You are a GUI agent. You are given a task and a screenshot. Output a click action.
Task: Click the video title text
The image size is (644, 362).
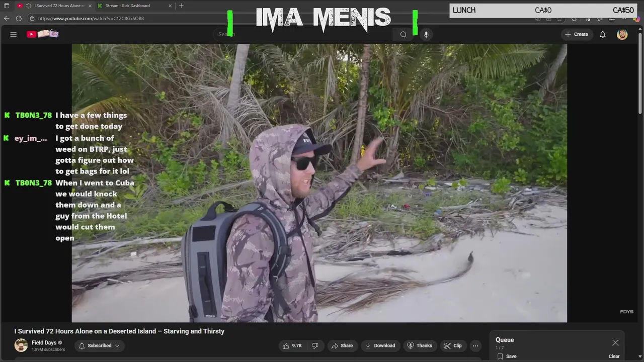(x=119, y=331)
